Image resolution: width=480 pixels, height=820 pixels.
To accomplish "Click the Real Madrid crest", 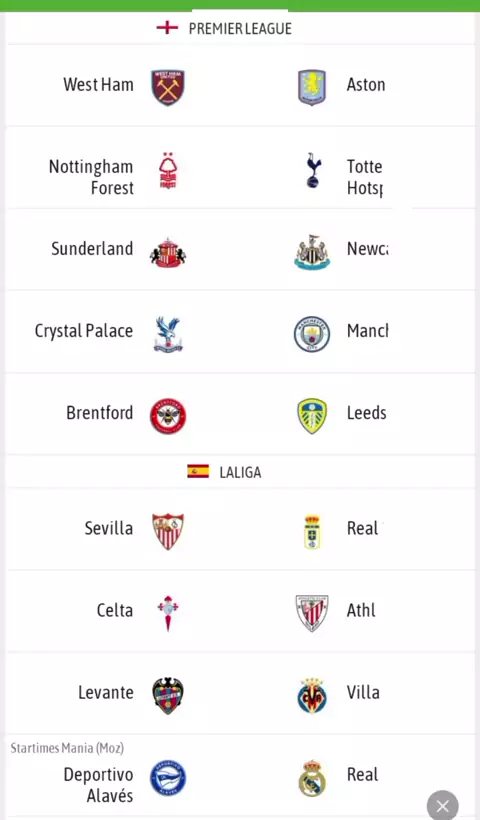I will [312, 778].
